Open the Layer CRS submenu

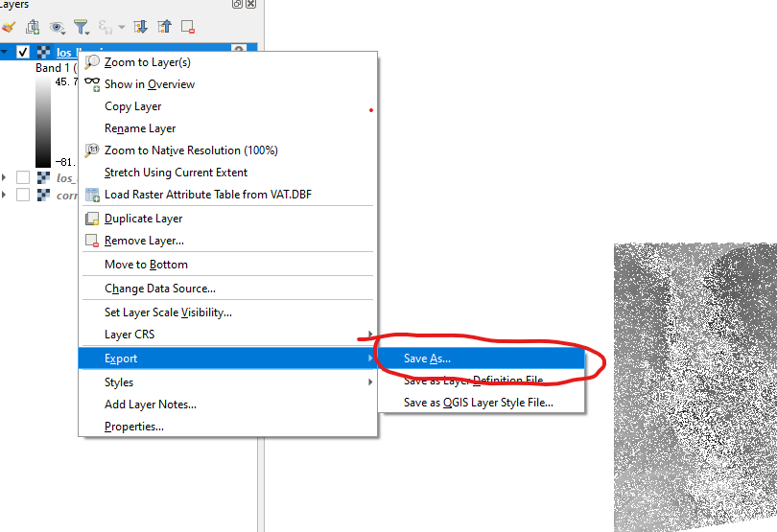[228, 335]
